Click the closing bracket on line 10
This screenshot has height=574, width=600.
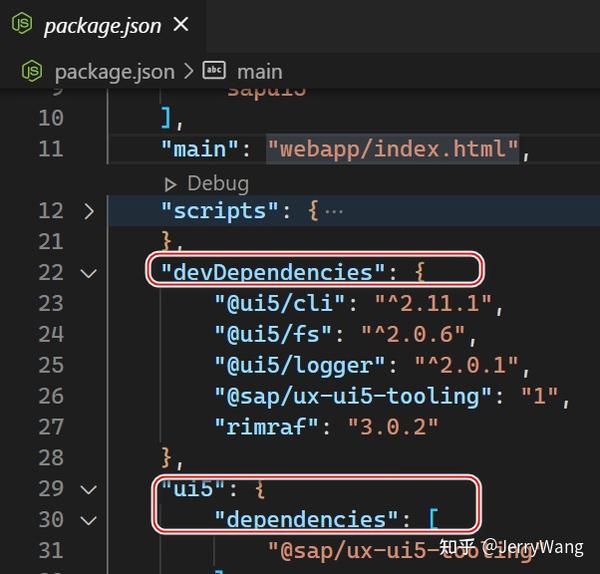pos(166,118)
